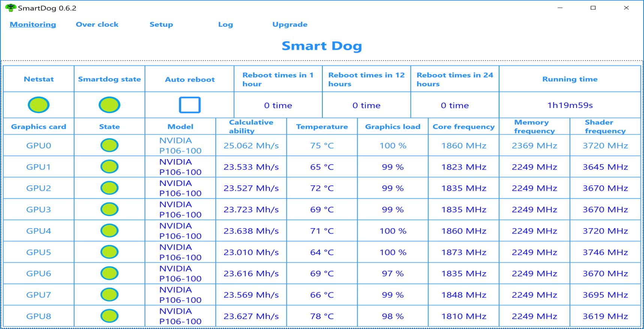
Task: Click the Core frequency column header
Action: 464,127
